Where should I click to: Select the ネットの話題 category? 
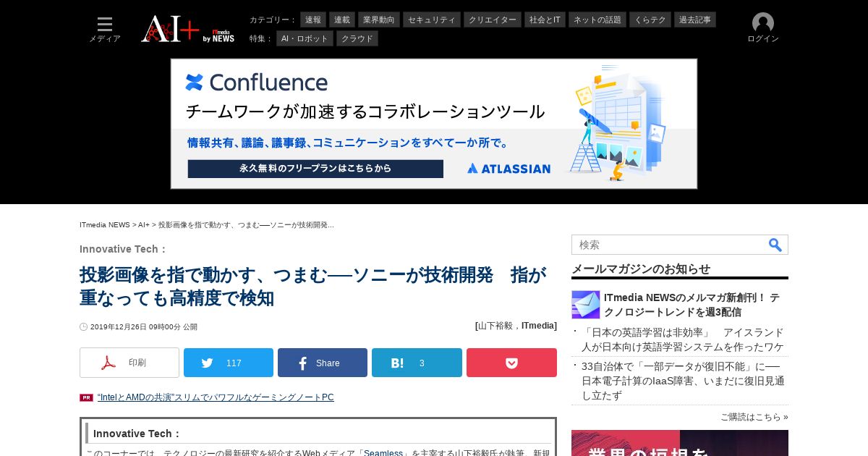597,20
